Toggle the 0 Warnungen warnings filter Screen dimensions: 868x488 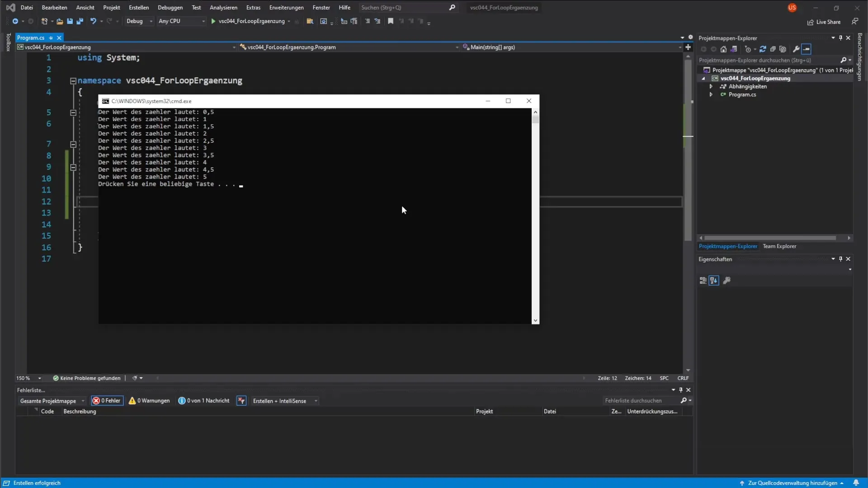pos(149,401)
